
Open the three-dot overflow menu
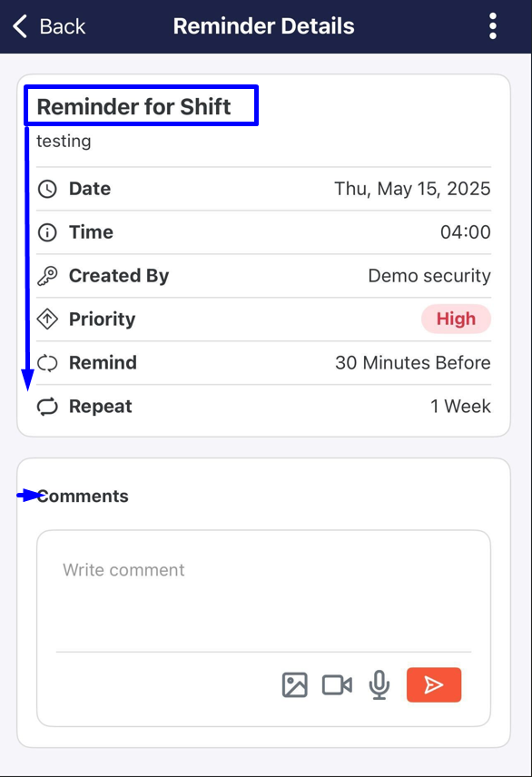click(492, 26)
